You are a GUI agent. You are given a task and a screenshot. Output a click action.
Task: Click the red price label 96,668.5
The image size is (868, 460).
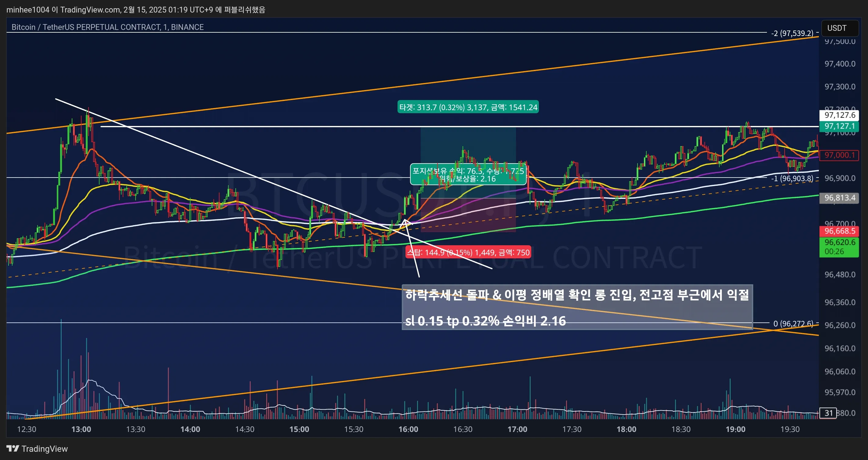839,231
